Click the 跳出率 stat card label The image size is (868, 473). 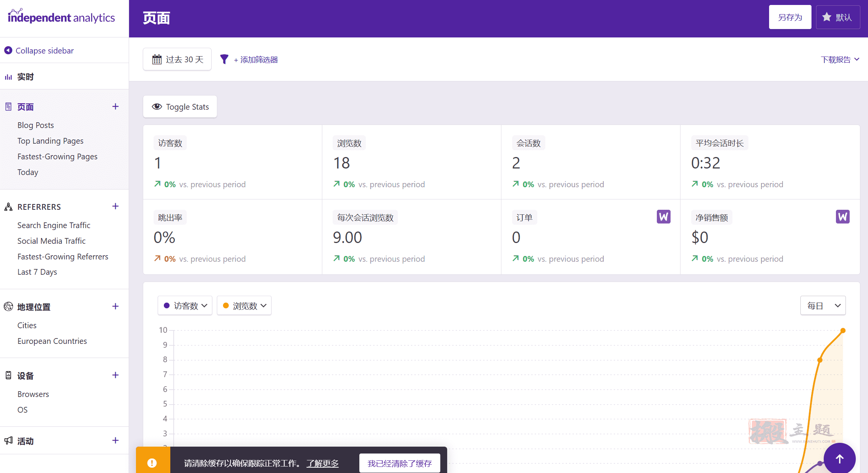tap(170, 217)
